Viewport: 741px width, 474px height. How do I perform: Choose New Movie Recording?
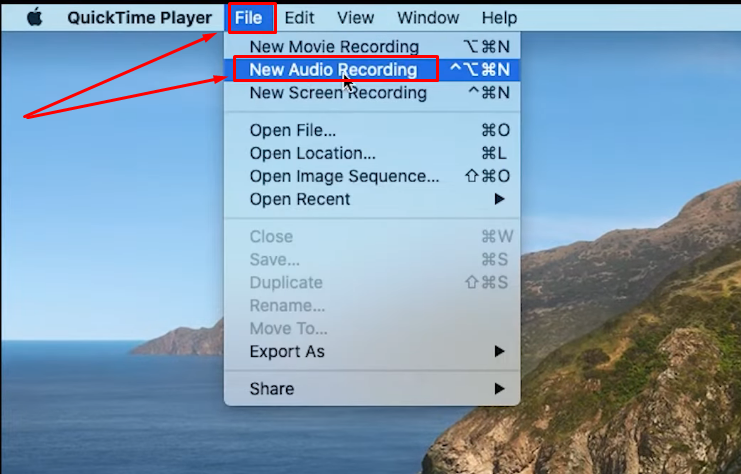coord(372,47)
